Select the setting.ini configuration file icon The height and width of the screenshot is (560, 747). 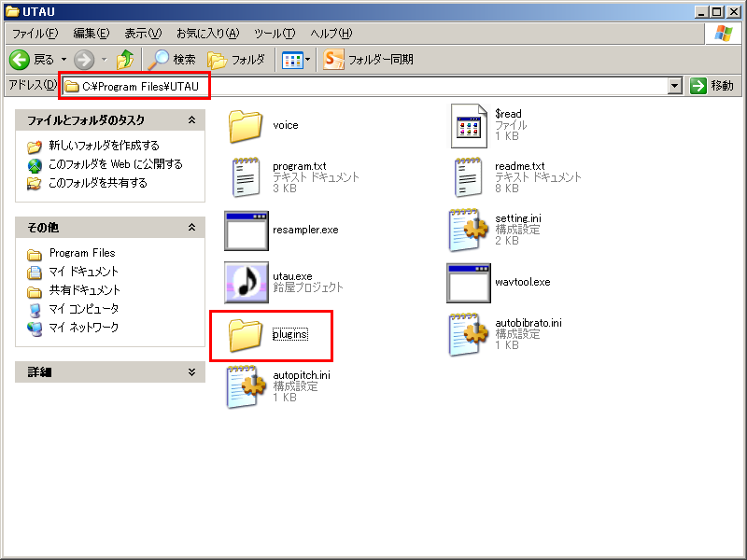pyautogui.click(x=469, y=231)
